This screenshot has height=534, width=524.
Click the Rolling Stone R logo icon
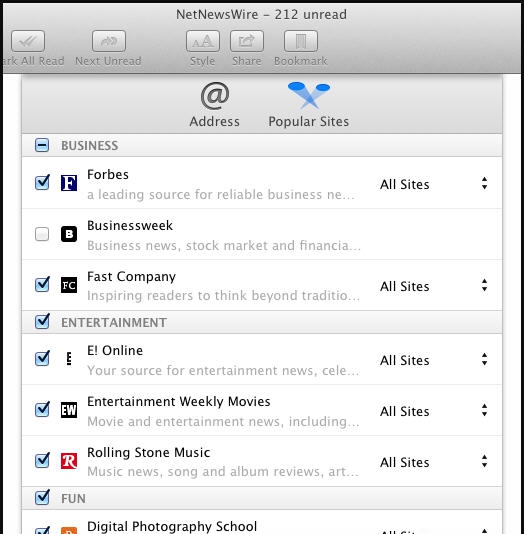[x=69, y=461]
